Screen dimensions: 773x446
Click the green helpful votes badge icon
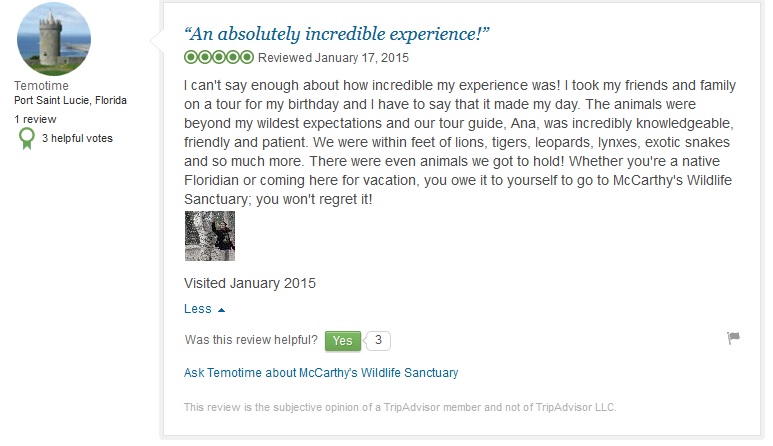coord(27,138)
